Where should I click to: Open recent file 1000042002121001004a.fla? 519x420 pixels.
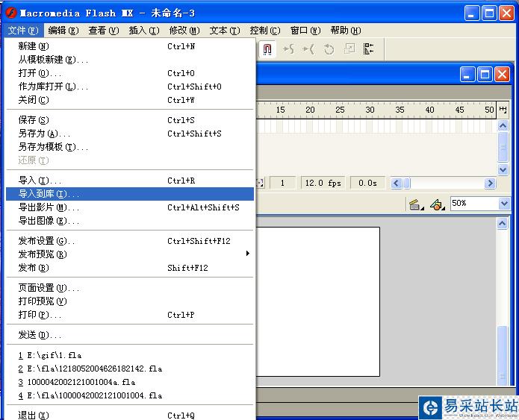point(130,382)
